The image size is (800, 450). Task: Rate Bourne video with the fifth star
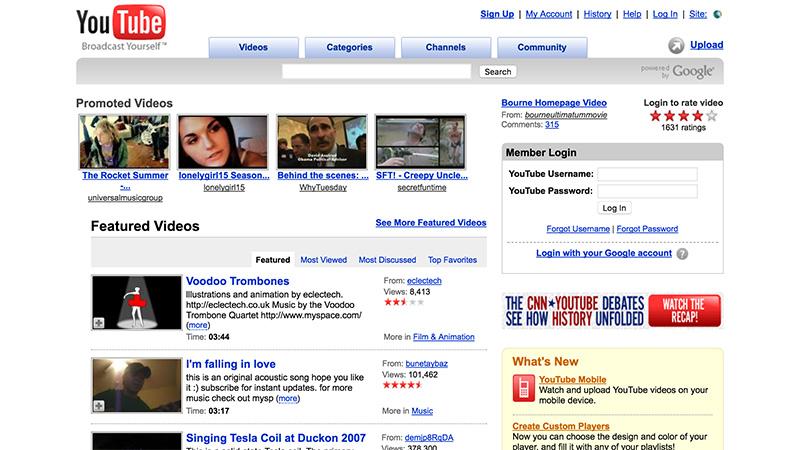[711, 116]
